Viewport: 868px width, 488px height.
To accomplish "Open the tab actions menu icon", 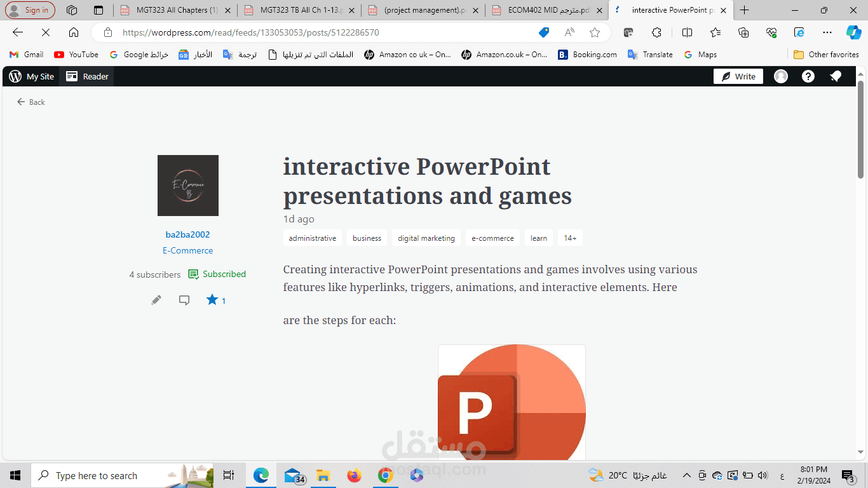I will (x=98, y=10).
